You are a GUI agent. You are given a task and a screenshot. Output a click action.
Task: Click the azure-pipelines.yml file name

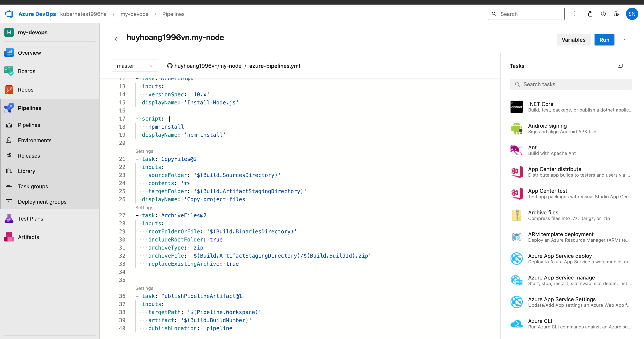click(274, 66)
